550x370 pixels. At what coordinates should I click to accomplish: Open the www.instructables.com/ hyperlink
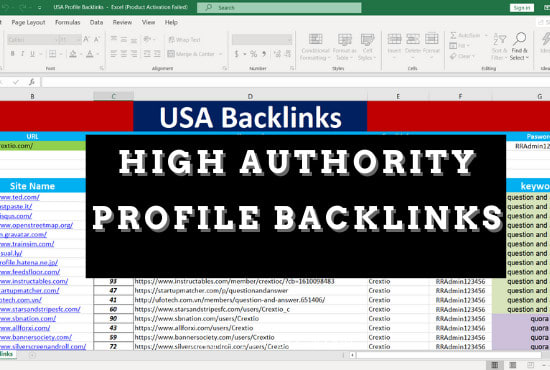click(34, 281)
